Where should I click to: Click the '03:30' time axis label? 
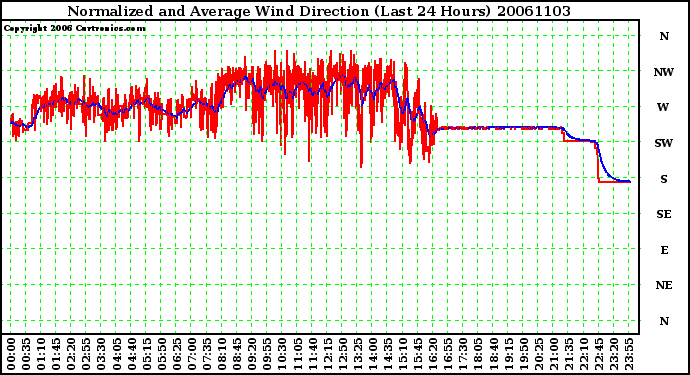click(x=102, y=354)
